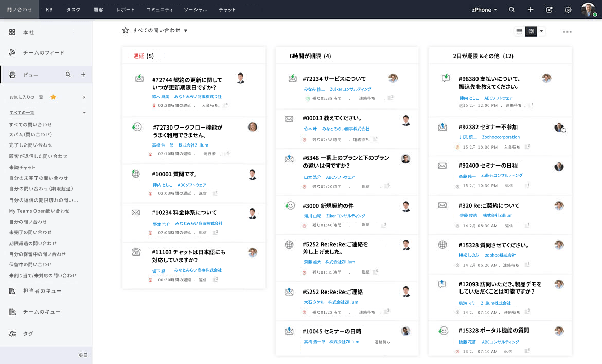Image resolution: width=602 pixels, height=364 pixels.
Task: Open the zPhone dropdown
Action: tap(484, 10)
